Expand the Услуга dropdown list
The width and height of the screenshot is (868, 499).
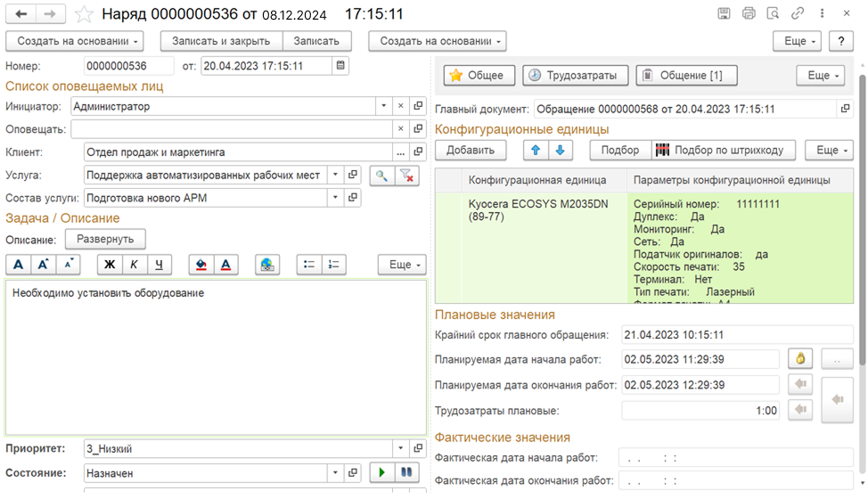[334, 176]
